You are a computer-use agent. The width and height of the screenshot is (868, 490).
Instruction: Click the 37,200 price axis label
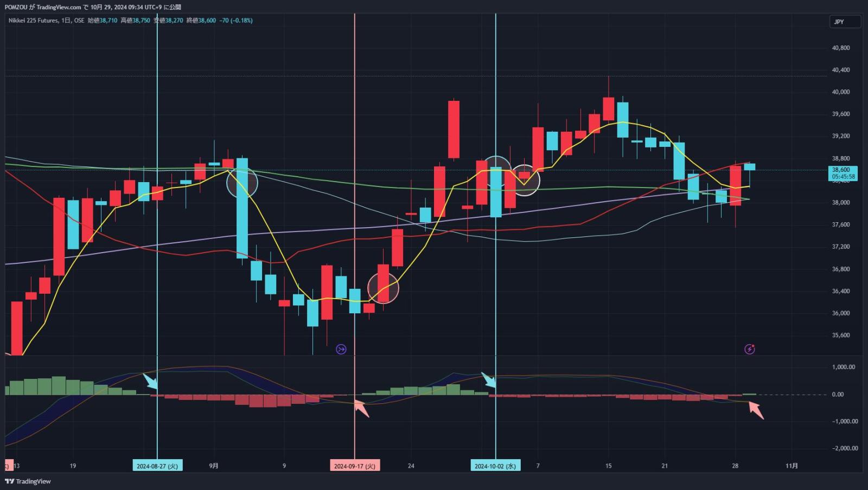841,247
